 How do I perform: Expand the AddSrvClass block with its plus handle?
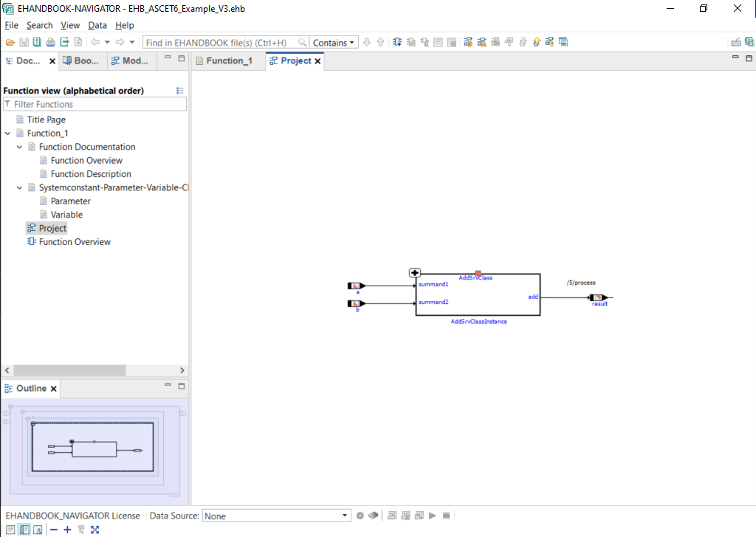click(x=415, y=272)
